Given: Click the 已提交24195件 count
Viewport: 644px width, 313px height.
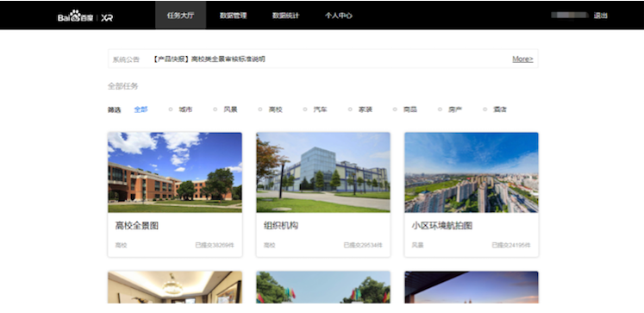Looking at the screenshot, I should point(511,245).
